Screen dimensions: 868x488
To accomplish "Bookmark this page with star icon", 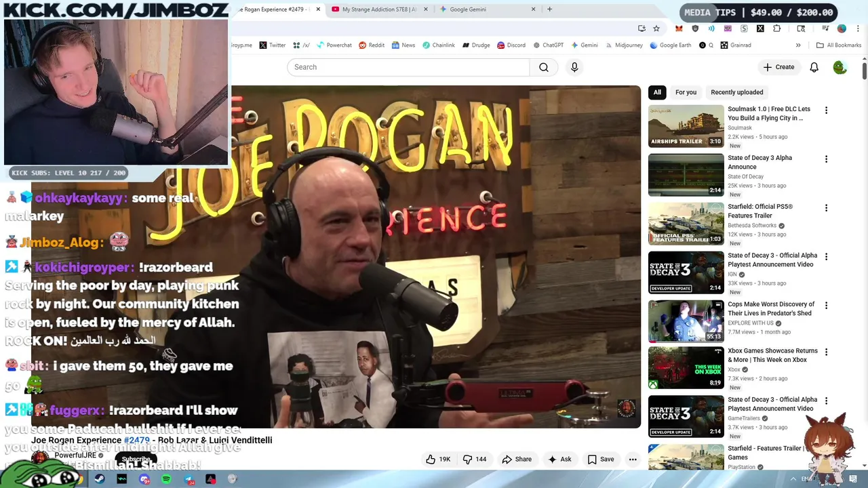I will (x=656, y=28).
